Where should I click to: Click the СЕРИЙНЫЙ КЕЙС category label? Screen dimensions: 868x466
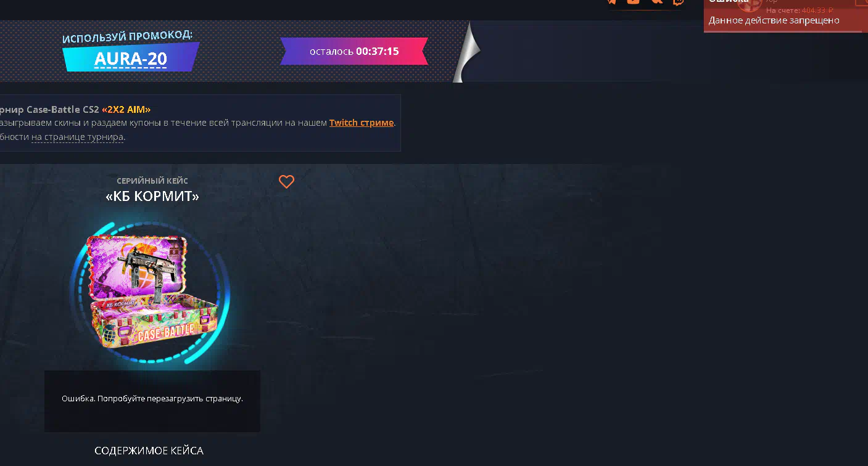click(x=152, y=181)
